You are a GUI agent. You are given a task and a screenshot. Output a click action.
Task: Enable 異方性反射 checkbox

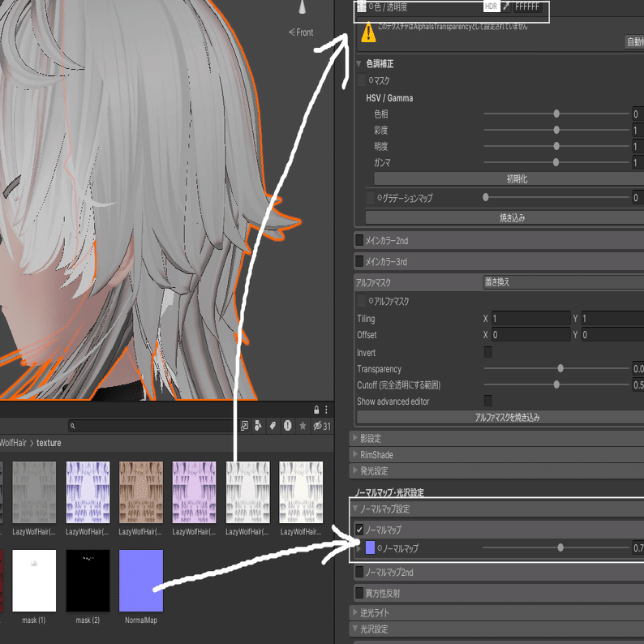359,593
